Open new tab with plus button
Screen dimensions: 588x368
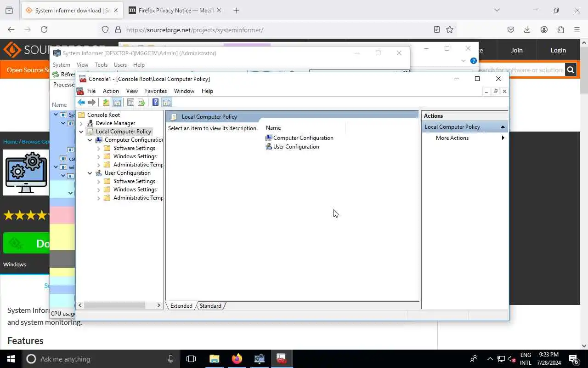click(236, 10)
